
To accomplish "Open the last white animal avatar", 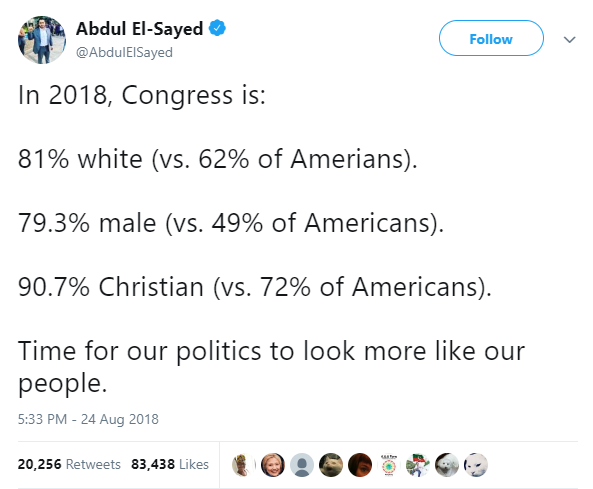I will coord(476,465).
